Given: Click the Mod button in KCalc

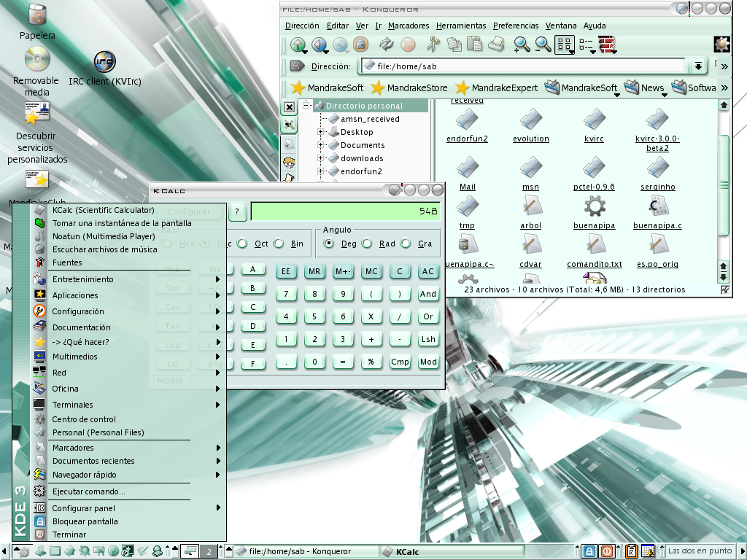Looking at the screenshot, I should point(427,362).
